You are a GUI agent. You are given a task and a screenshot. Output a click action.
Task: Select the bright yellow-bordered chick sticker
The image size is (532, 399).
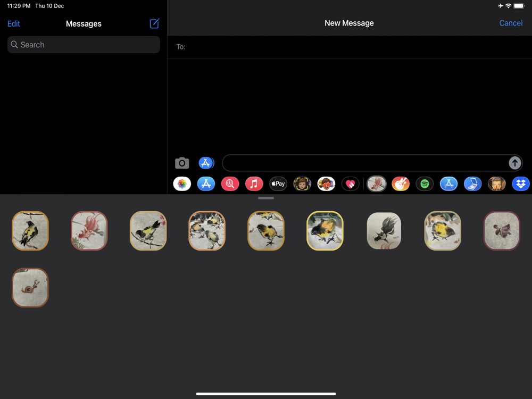pyautogui.click(x=325, y=231)
